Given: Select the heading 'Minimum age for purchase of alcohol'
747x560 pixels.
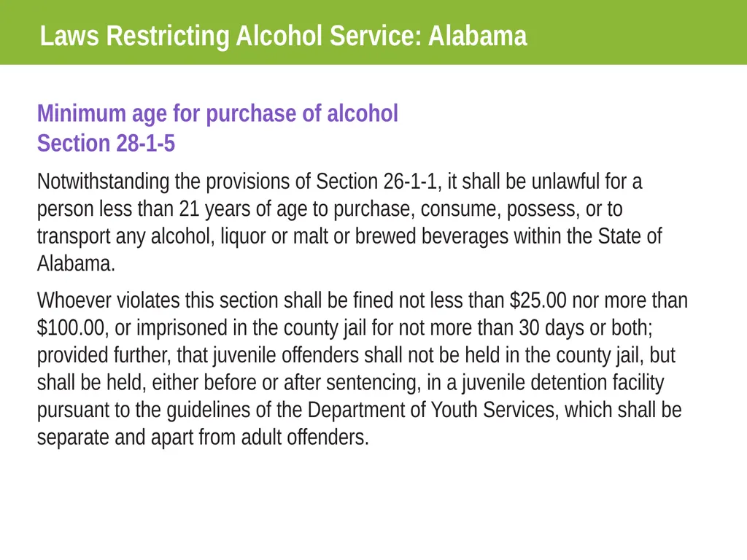Looking at the screenshot, I should pyautogui.click(x=217, y=113).
